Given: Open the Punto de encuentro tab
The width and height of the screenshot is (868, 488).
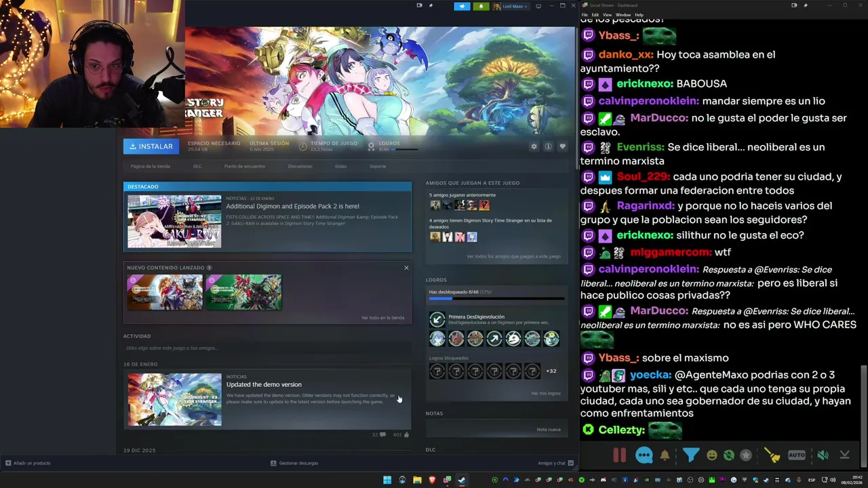Looking at the screenshot, I should 245,166.
